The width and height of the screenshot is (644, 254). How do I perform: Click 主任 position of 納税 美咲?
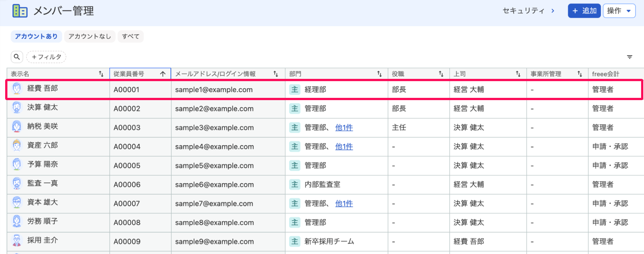[399, 127]
